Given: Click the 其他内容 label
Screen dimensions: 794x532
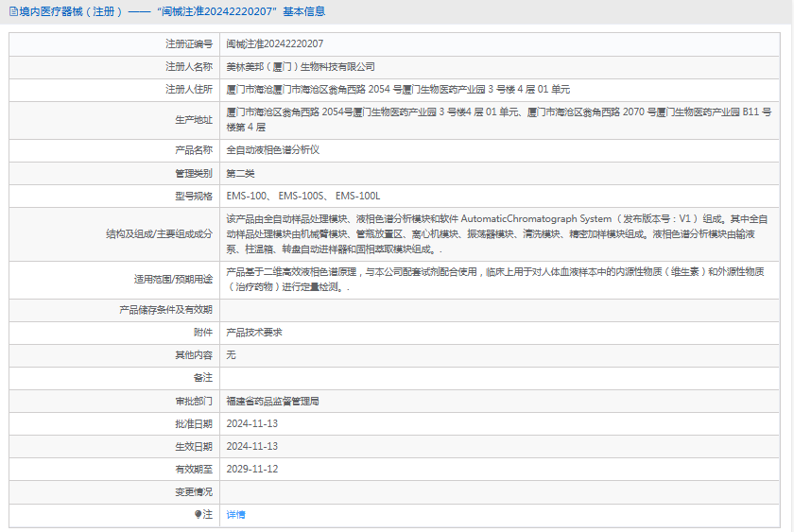Looking at the screenshot, I should pos(194,355).
